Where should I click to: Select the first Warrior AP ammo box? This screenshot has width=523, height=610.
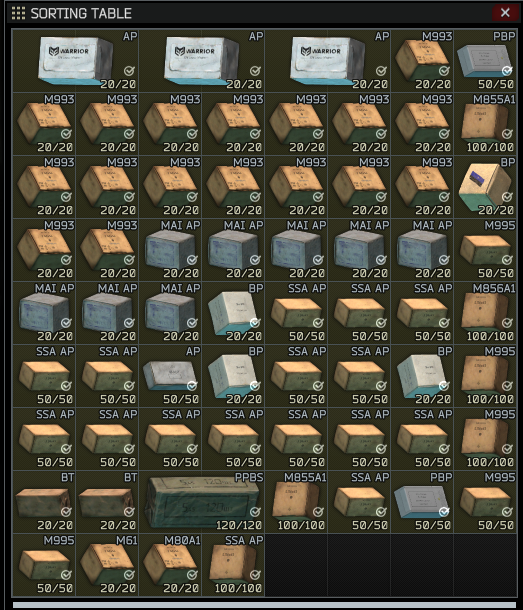[75, 61]
